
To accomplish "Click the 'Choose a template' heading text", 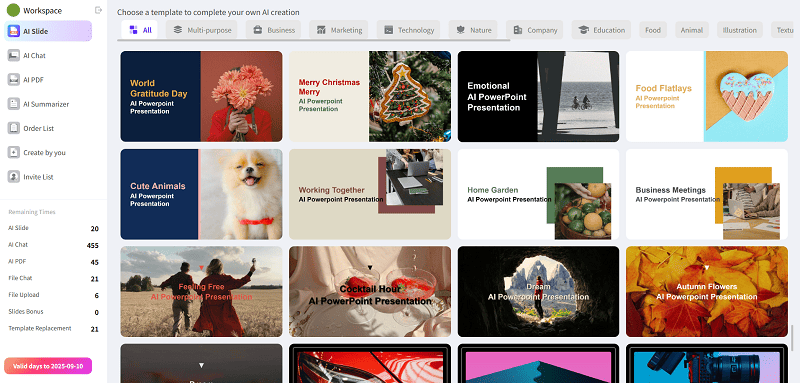I will point(208,12).
